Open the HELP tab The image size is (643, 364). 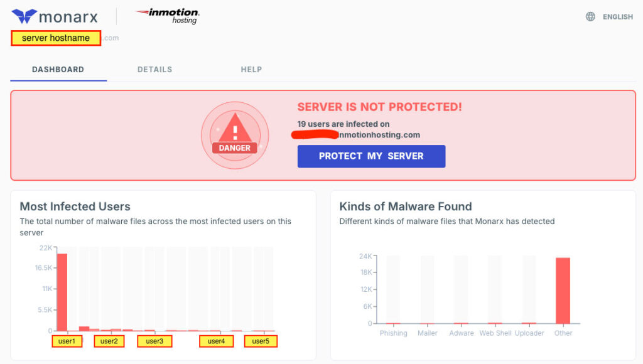point(251,70)
